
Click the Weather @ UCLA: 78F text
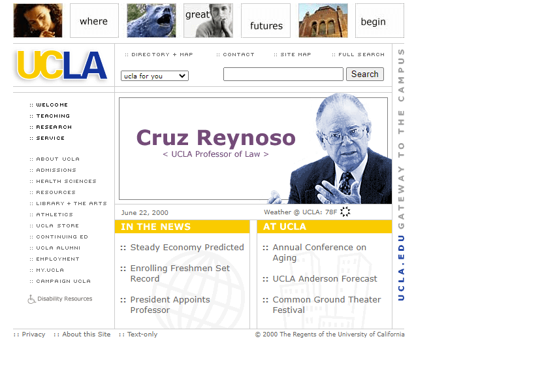click(300, 212)
